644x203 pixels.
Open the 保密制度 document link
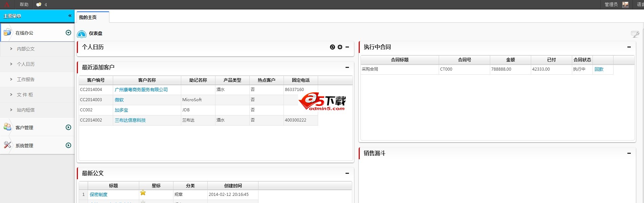pyautogui.click(x=99, y=195)
